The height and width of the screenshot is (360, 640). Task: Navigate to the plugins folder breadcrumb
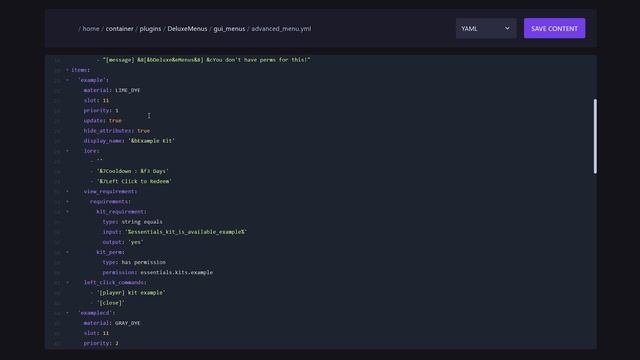click(150, 29)
